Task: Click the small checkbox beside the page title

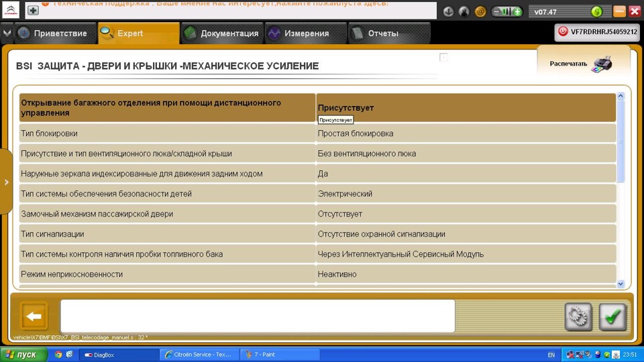Action: point(443,57)
